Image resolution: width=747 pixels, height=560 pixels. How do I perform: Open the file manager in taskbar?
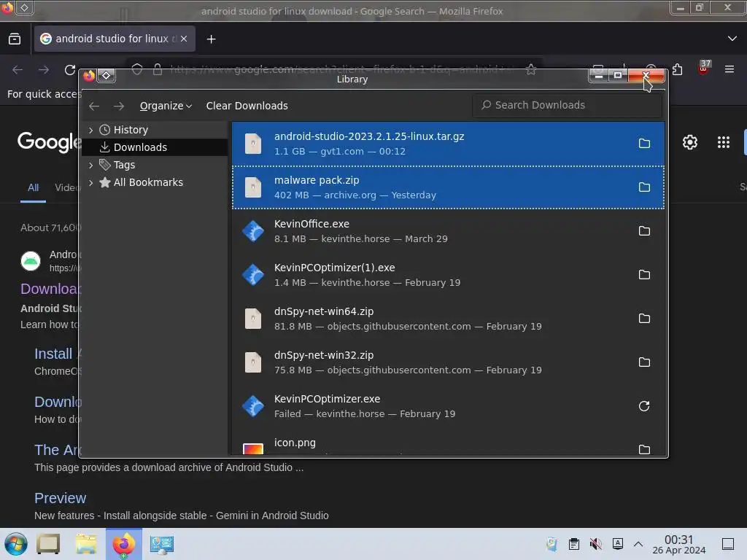[x=86, y=544]
